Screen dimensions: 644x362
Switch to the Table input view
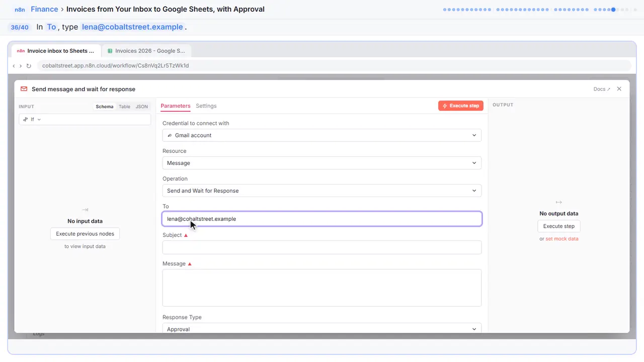124,107
